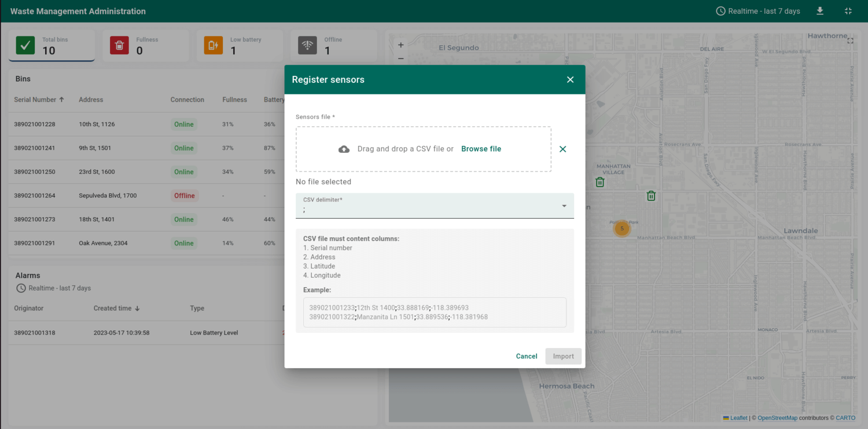Close the Register sensors dialog
This screenshot has width=868, height=429.
coord(570,80)
